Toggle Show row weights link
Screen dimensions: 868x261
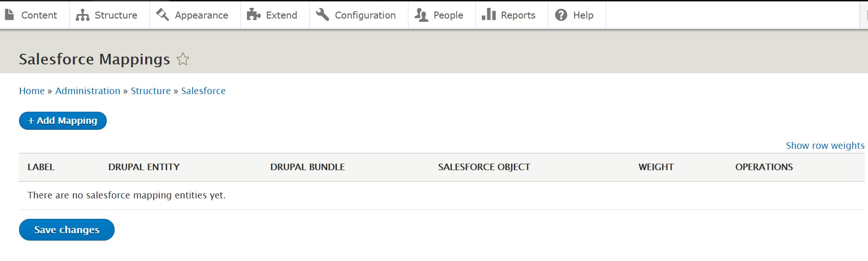tap(825, 146)
